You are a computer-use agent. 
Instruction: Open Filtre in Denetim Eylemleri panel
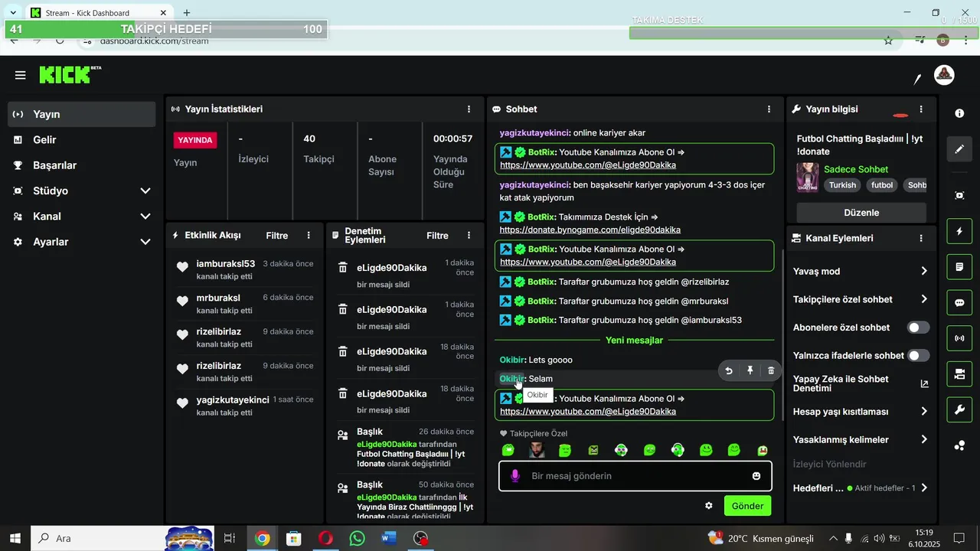[437, 236]
